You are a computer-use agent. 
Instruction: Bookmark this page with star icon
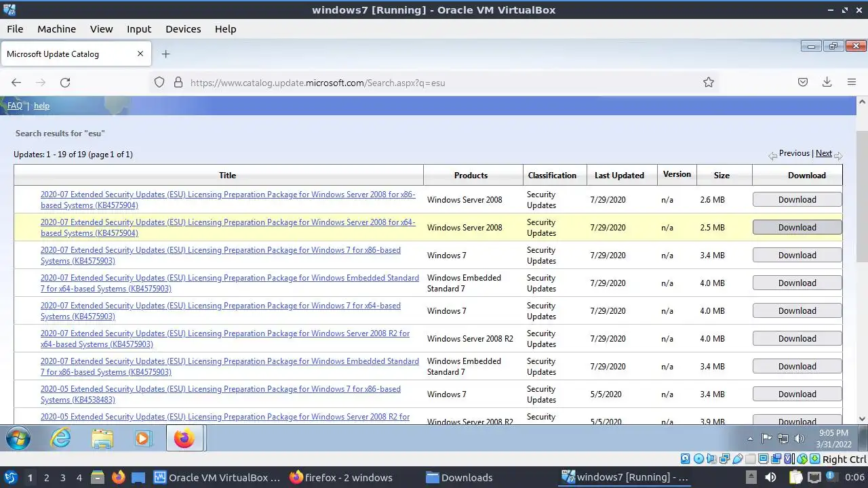(709, 83)
